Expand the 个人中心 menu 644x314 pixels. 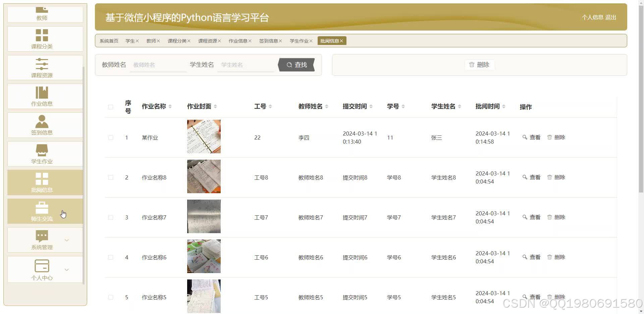pyautogui.click(x=67, y=269)
